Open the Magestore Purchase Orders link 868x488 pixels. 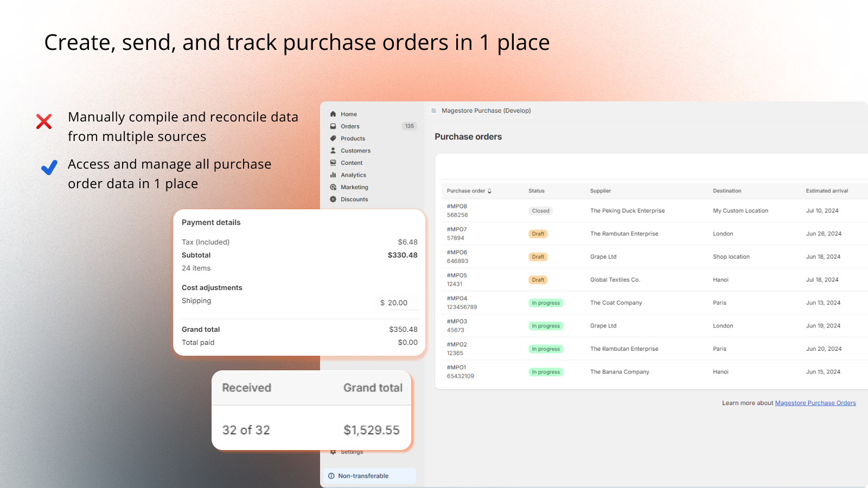coord(815,403)
